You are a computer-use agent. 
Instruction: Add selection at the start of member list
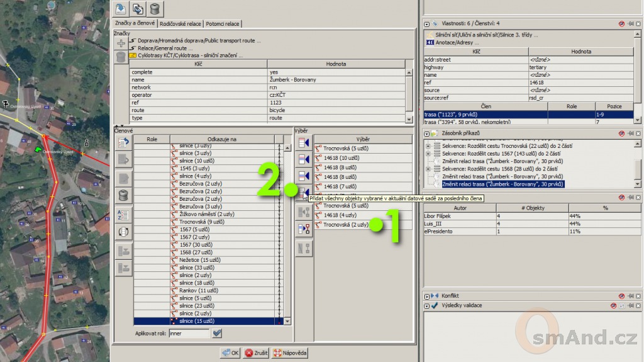[304, 143]
